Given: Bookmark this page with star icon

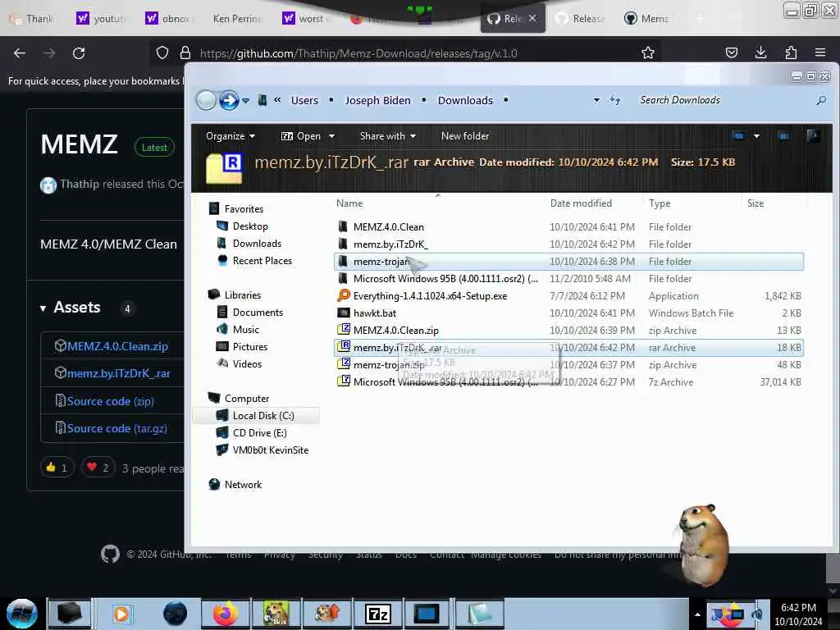Looking at the screenshot, I should click(648, 52).
